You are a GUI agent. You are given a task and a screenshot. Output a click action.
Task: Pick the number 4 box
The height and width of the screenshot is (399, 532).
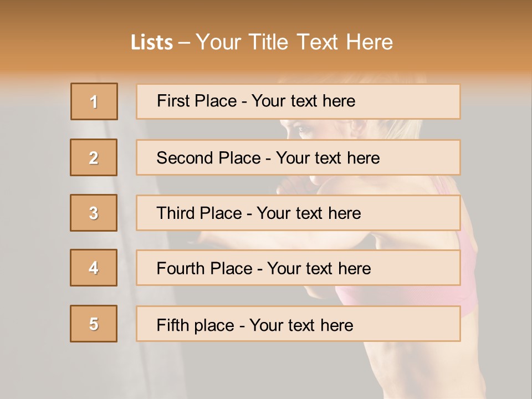pyautogui.click(x=94, y=268)
